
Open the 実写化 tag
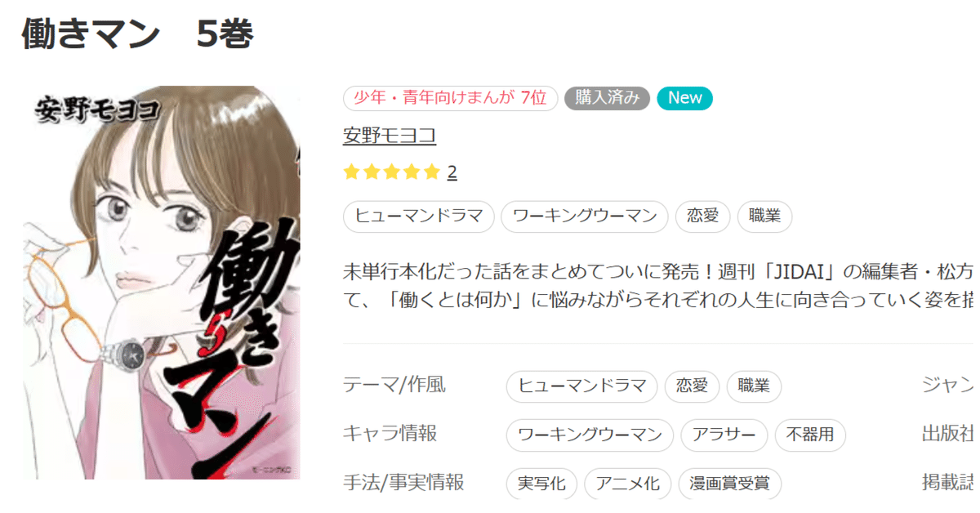(x=542, y=484)
